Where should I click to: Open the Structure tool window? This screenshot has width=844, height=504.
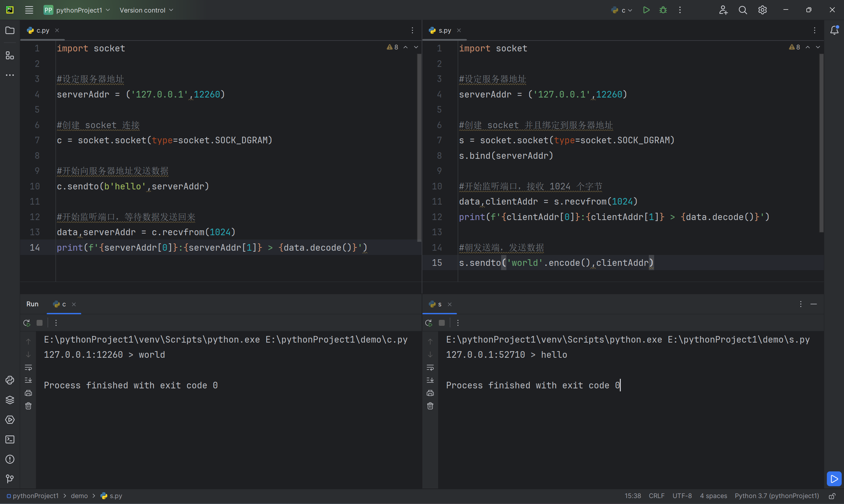click(x=10, y=55)
